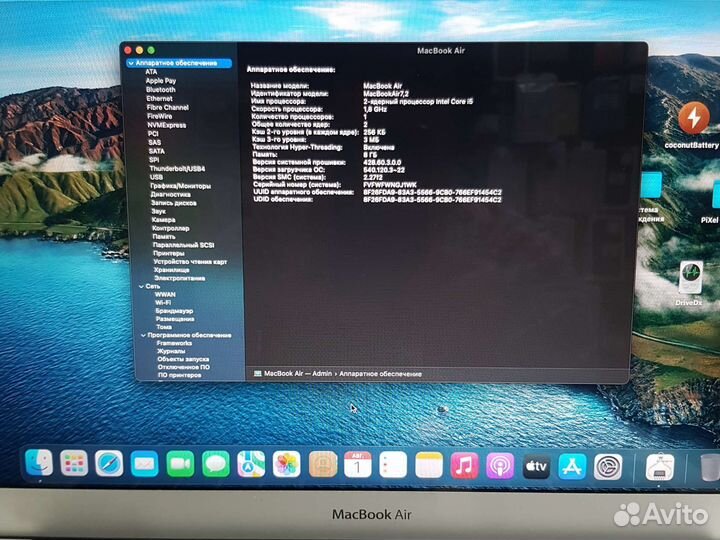This screenshot has width=720, height=540.
Task: Collapse Аппаратное обеспечение tree section
Action: [x=131, y=63]
